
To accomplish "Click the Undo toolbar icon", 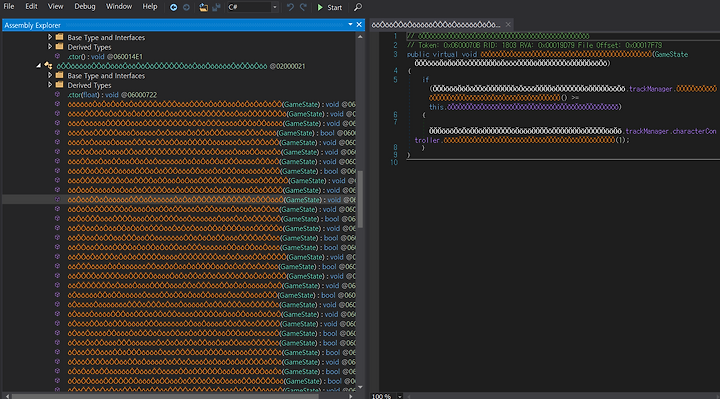I will point(290,7).
